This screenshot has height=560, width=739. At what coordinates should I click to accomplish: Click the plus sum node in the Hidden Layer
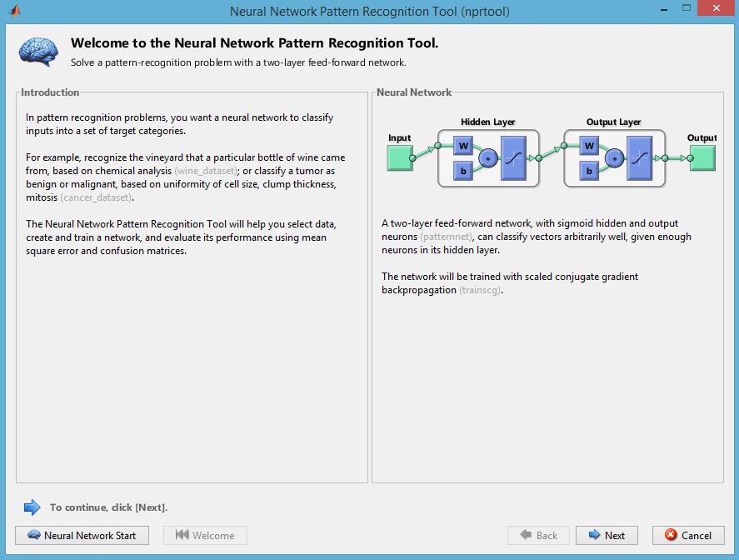click(x=488, y=158)
